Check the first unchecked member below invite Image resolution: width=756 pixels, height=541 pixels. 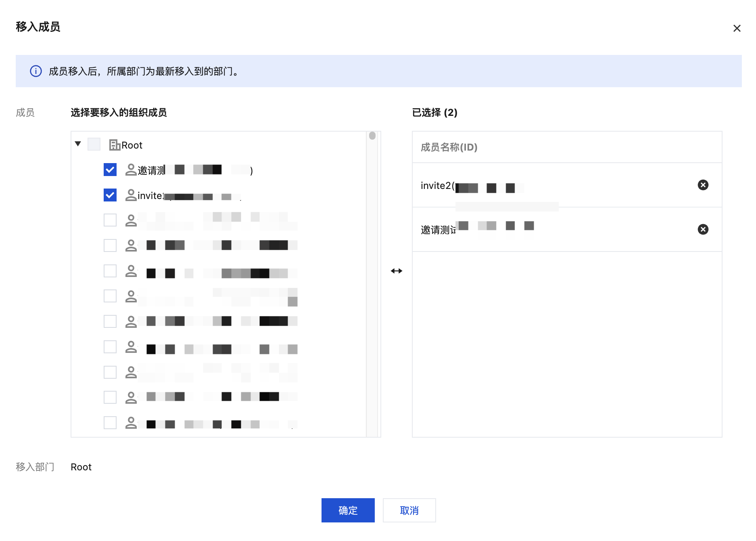(x=110, y=220)
